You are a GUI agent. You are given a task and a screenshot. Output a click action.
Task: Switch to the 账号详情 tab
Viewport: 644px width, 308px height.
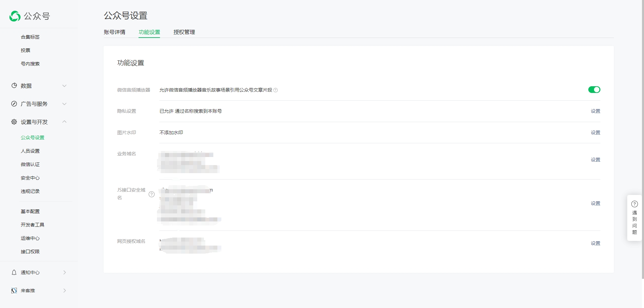[114, 32]
